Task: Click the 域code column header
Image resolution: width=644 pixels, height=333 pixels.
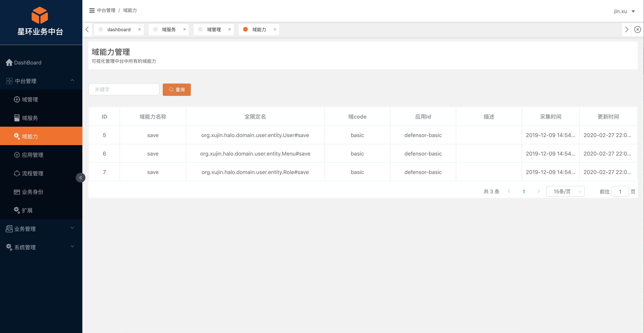Action: [357, 117]
